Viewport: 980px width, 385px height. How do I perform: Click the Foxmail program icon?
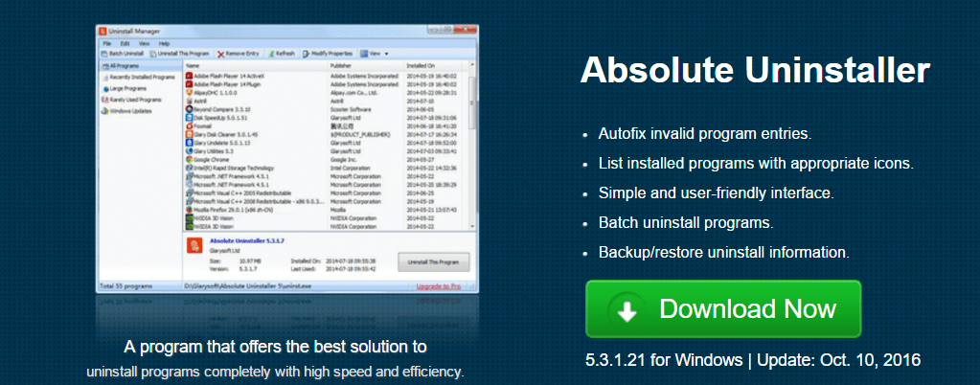[x=189, y=125]
